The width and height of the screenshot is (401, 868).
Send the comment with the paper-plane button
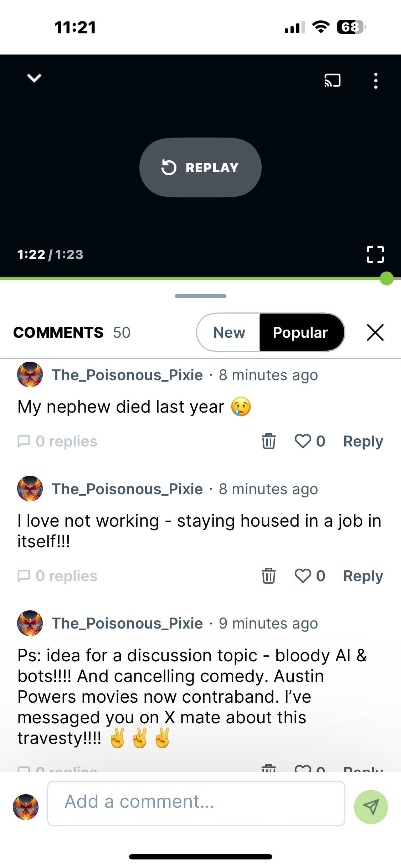(x=371, y=807)
